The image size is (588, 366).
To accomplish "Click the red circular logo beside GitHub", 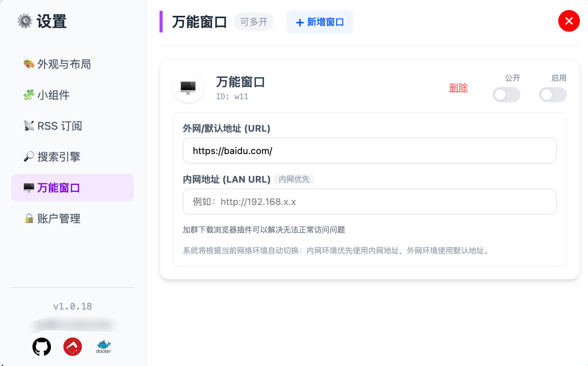I will (x=73, y=347).
